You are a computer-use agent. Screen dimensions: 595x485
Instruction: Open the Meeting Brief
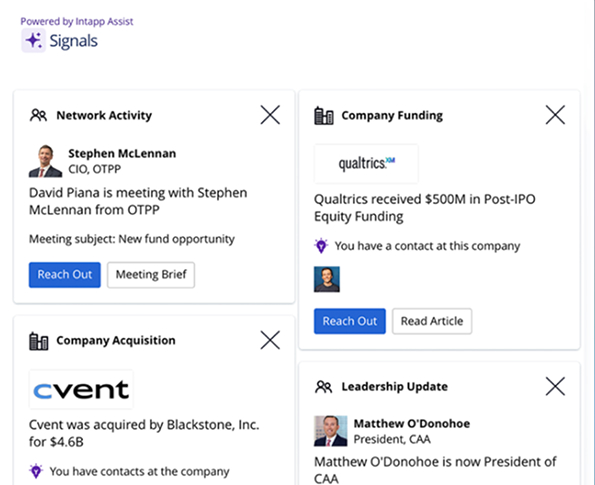pyautogui.click(x=151, y=275)
